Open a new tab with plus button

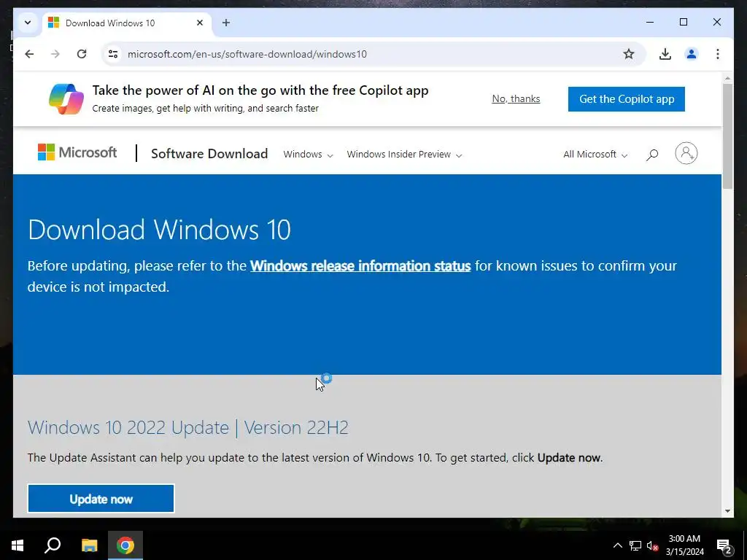tap(226, 23)
